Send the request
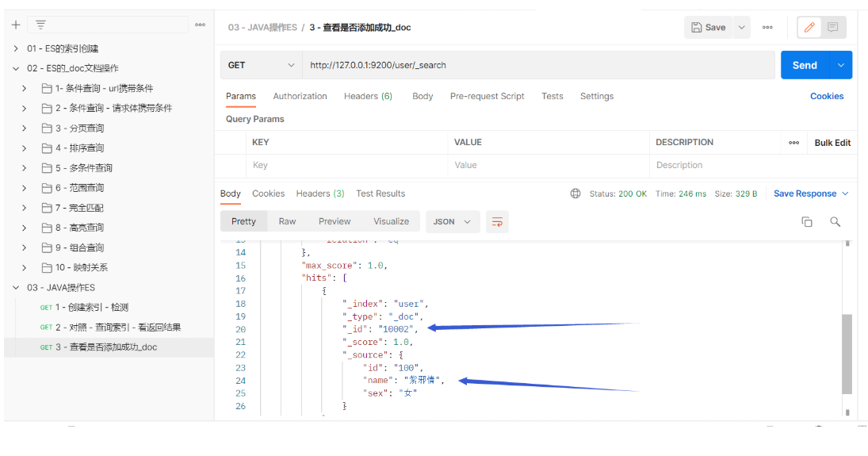This screenshot has width=868, height=456. (x=805, y=65)
